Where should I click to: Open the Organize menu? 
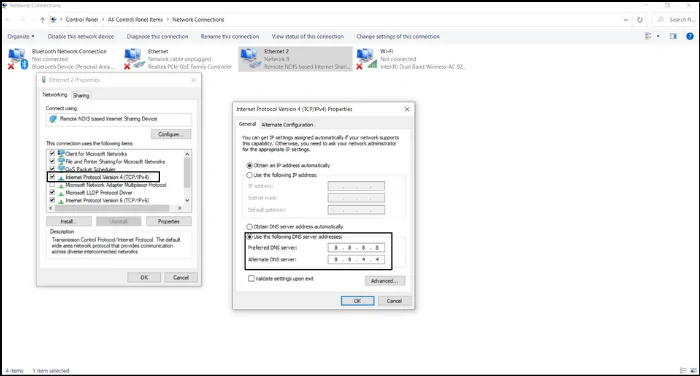coord(21,37)
